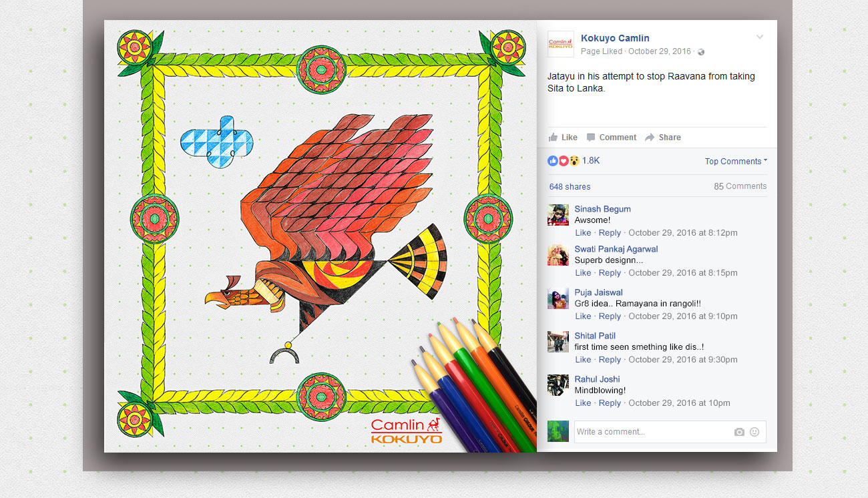Open Puja Jaiswal's profile name

click(598, 292)
